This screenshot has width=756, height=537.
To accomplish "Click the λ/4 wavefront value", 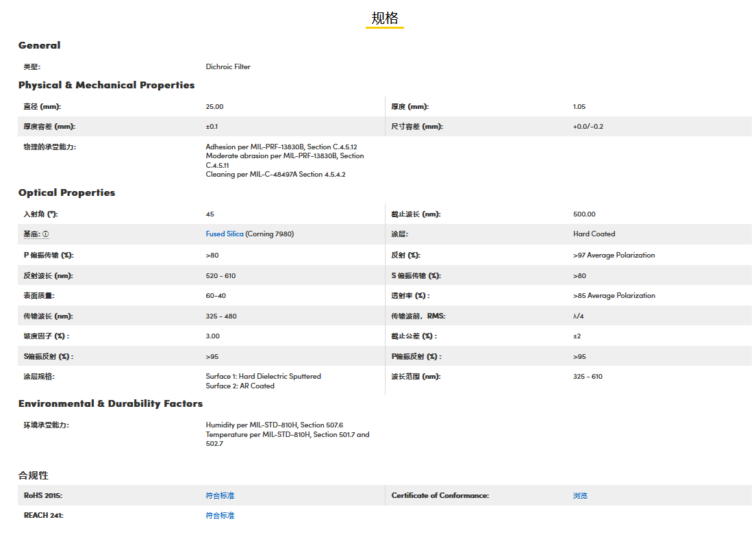I will 579,316.
